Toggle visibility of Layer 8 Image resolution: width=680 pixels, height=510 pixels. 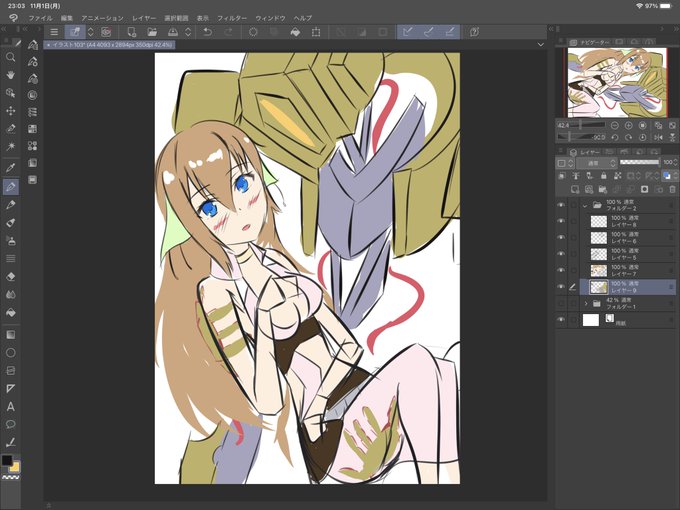click(561, 221)
